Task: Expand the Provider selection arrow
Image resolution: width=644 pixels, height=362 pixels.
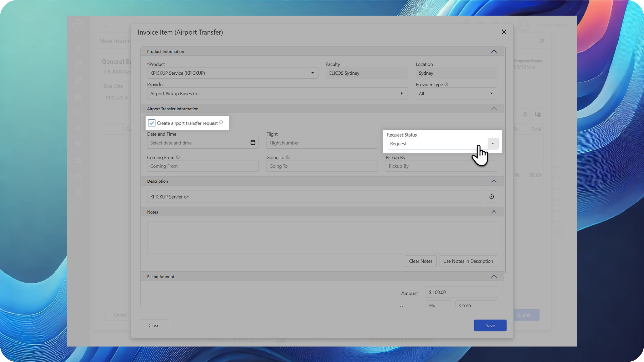Action: coord(402,94)
